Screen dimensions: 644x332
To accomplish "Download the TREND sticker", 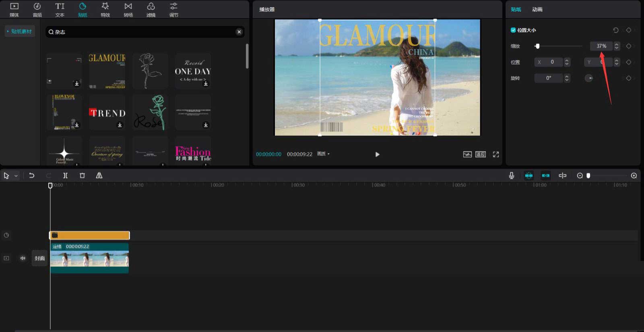I will pyautogui.click(x=120, y=124).
